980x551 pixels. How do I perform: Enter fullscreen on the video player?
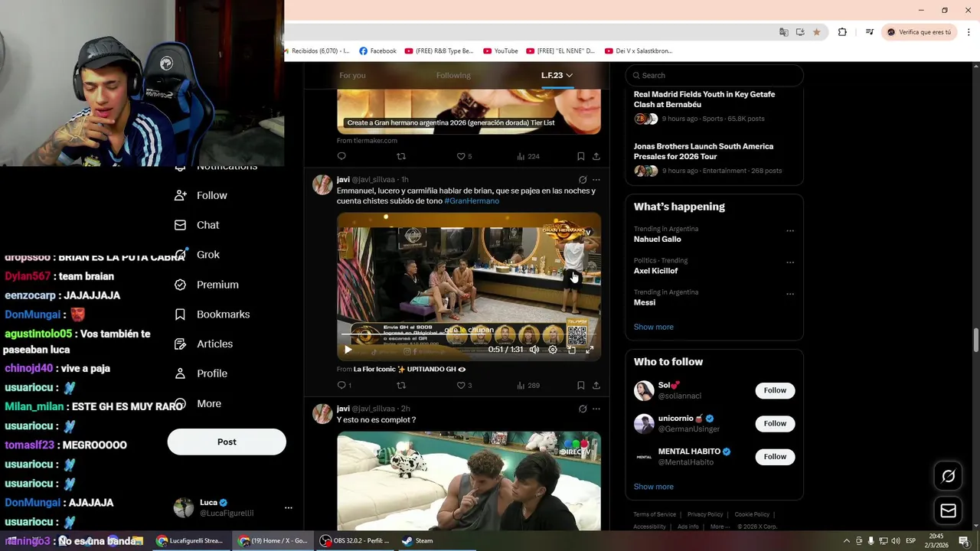pos(590,350)
